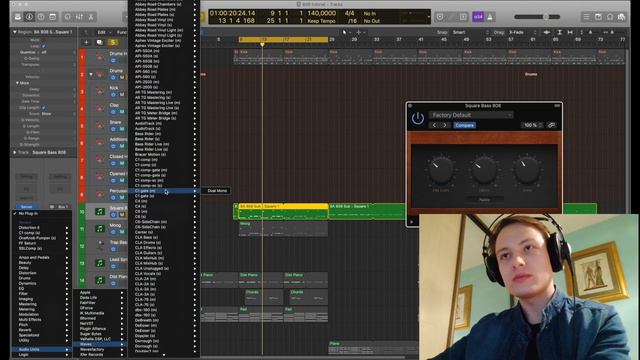Open the Quantize off dropdown
The height and width of the screenshot is (360, 640).
pos(58,52)
